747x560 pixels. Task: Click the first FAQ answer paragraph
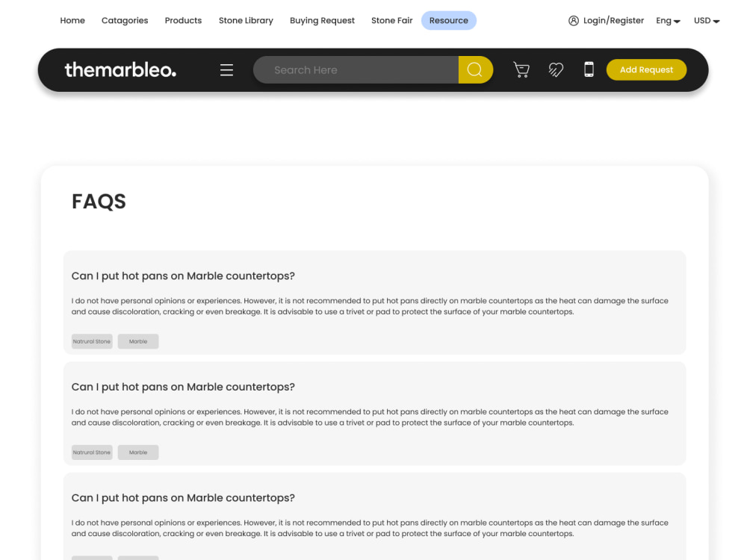pos(370,306)
